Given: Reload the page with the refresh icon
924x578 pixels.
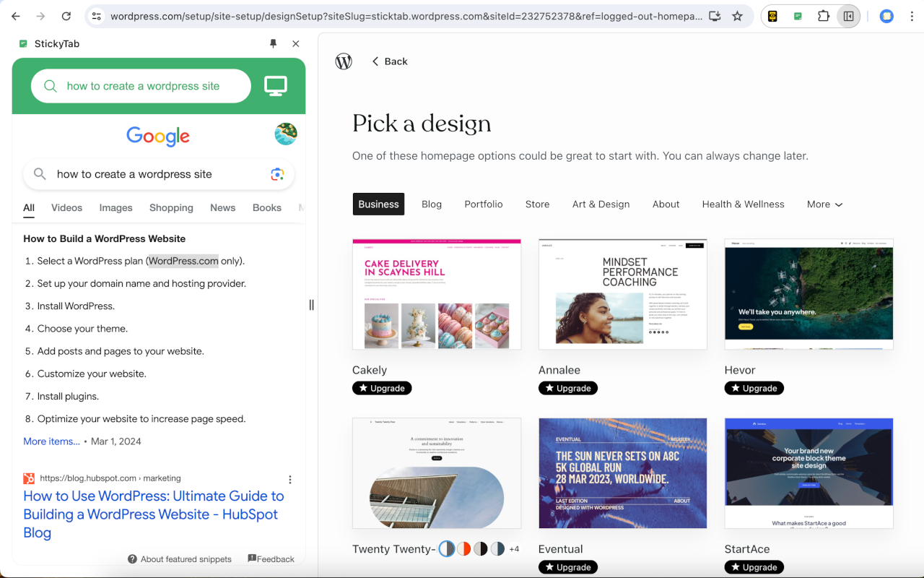Looking at the screenshot, I should [x=66, y=16].
